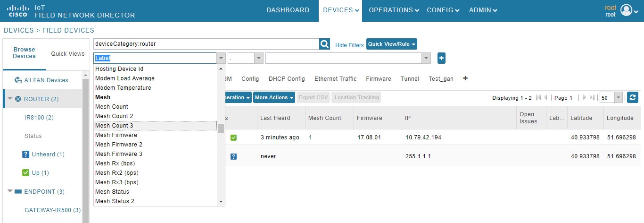This screenshot has width=644, height=223.
Task: Click the search query input field
Action: click(x=206, y=44)
